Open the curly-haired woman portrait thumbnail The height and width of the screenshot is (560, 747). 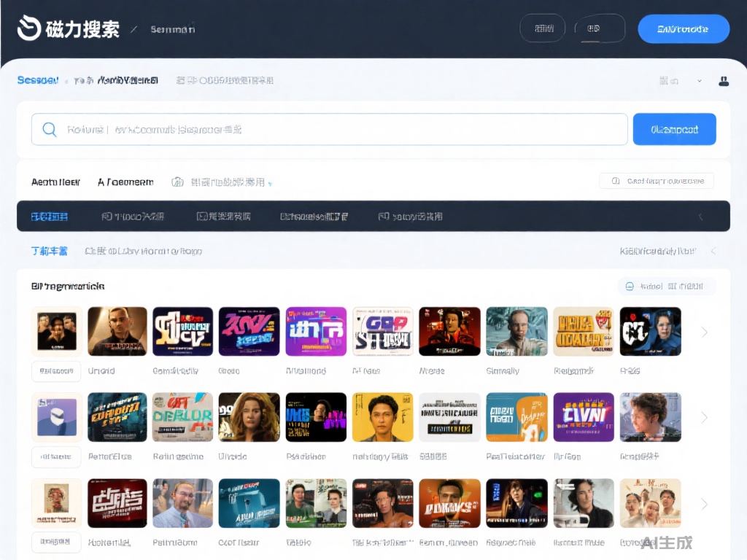249,417
